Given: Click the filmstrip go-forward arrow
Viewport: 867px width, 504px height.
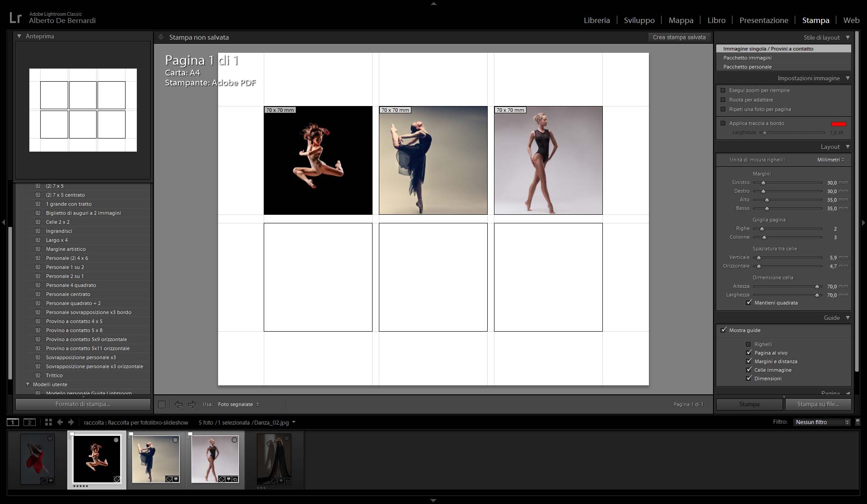Looking at the screenshot, I should [x=71, y=422].
